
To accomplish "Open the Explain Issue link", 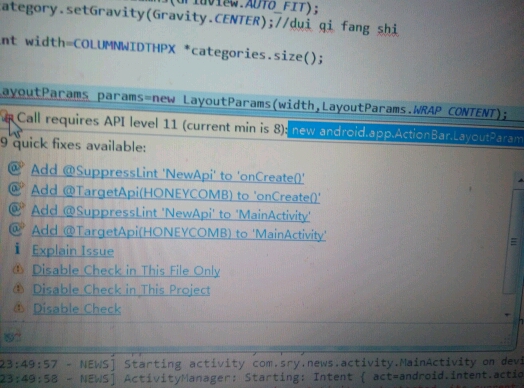I will 73,250.
